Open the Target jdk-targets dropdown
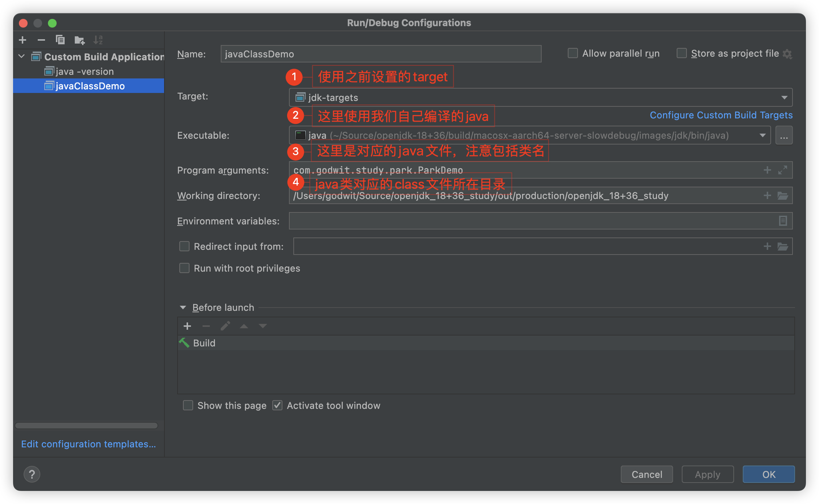The image size is (819, 504). click(784, 97)
